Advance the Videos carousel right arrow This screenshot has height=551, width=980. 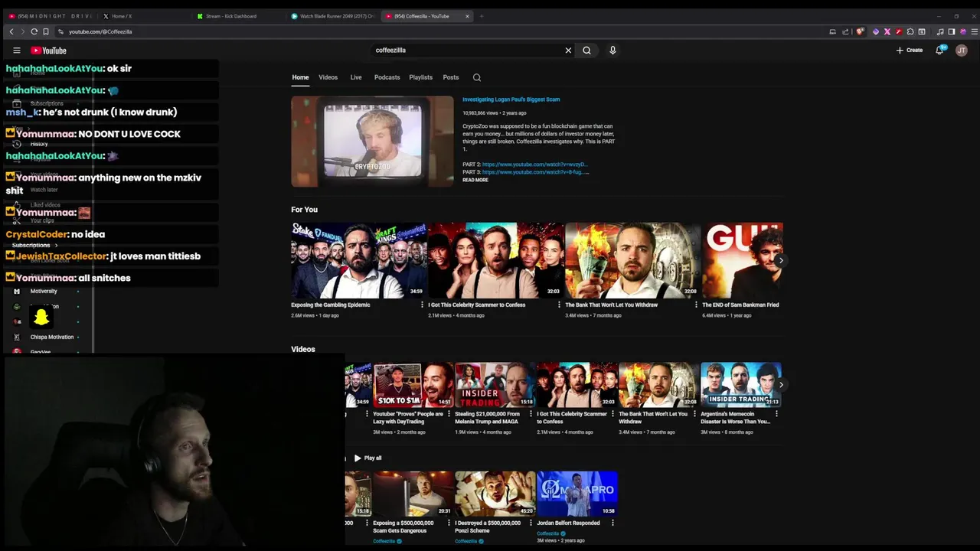(x=780, y=385)
